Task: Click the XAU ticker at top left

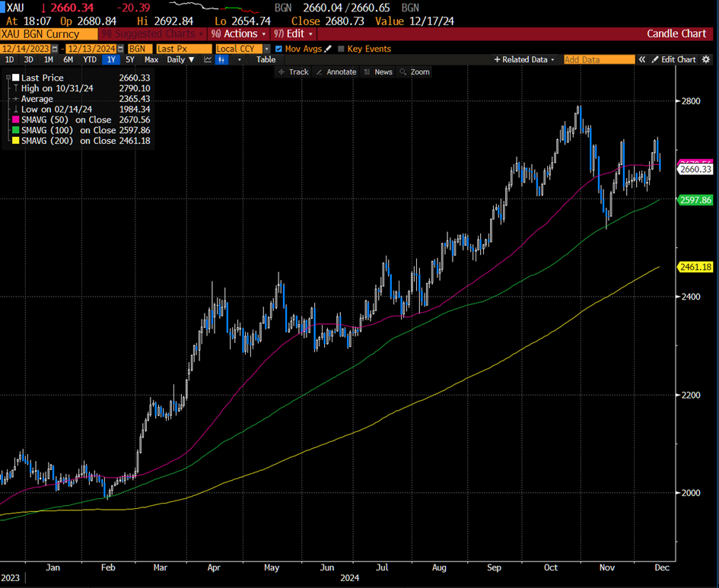Action: tap(15, 8)
